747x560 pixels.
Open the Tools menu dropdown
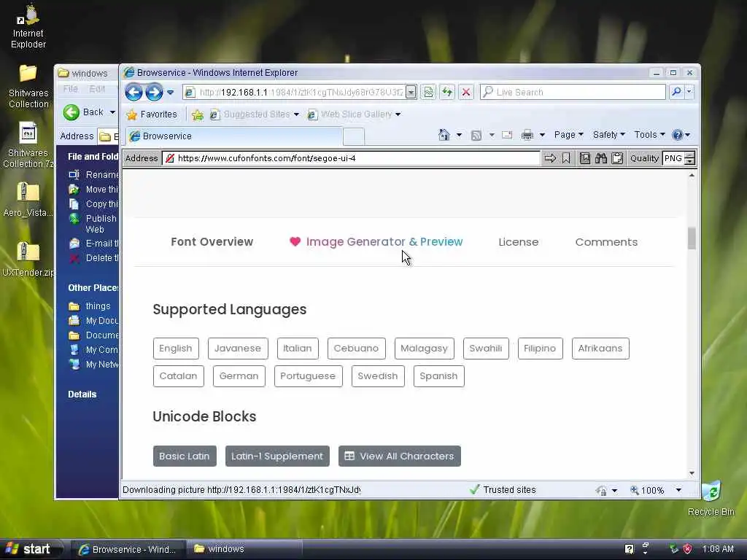point(649,135)
